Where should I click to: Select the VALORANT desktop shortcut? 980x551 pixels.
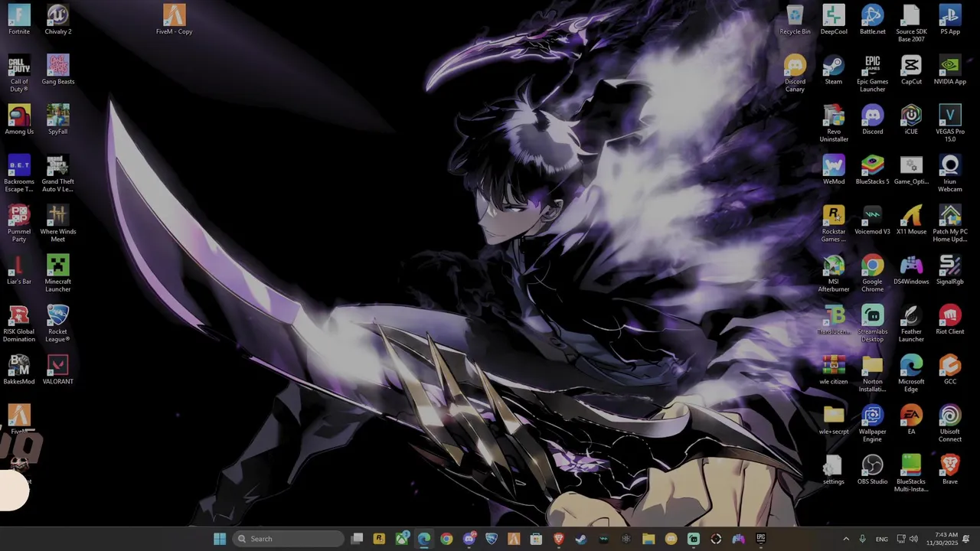tap(58, 370)
